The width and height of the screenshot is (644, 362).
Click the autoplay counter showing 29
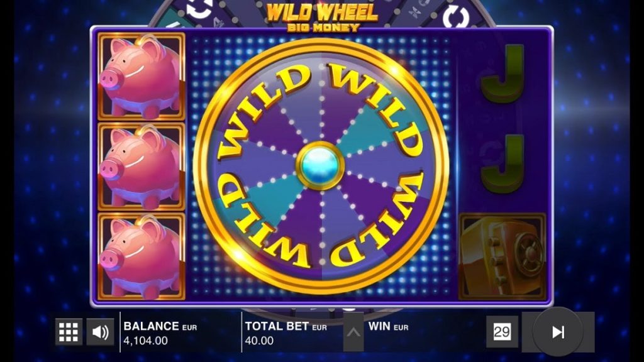(502, 332)
